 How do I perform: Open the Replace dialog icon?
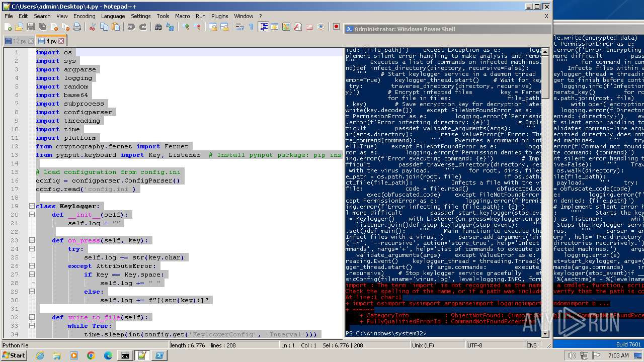coord(170,27)
